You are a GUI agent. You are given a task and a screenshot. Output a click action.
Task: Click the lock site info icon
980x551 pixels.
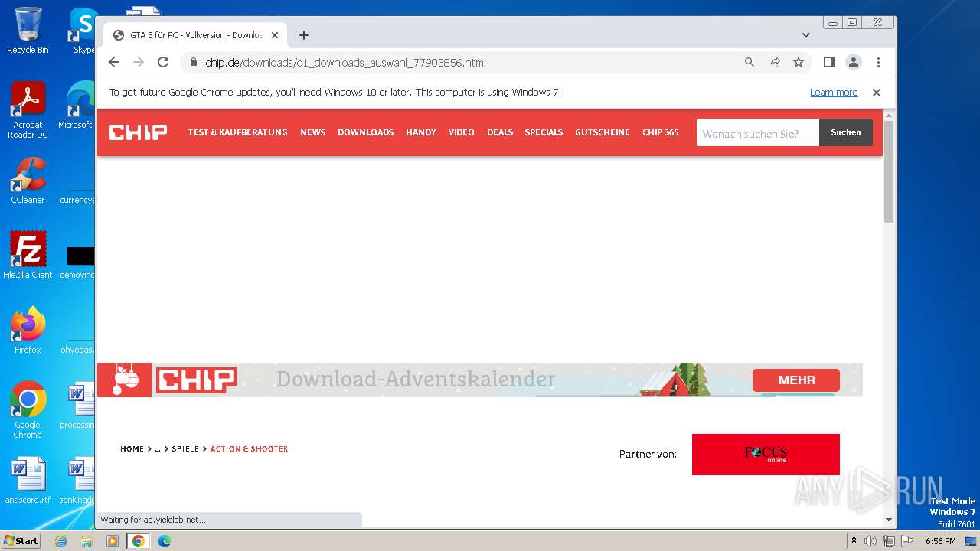(193, 62)
